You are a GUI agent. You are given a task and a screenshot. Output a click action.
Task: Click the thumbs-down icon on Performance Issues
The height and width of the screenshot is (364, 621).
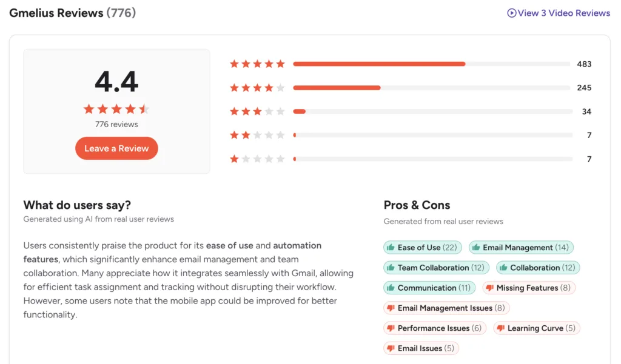[x=391, y=328]
